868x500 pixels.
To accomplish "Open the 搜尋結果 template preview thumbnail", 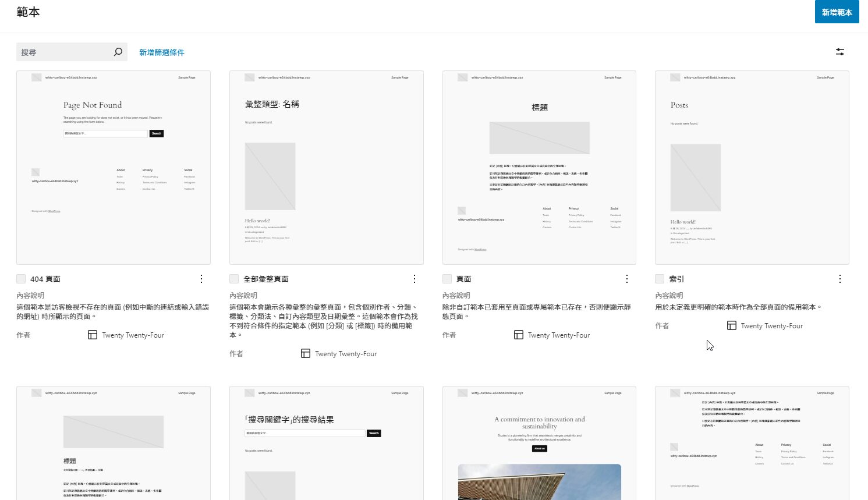I will point(327,443).
